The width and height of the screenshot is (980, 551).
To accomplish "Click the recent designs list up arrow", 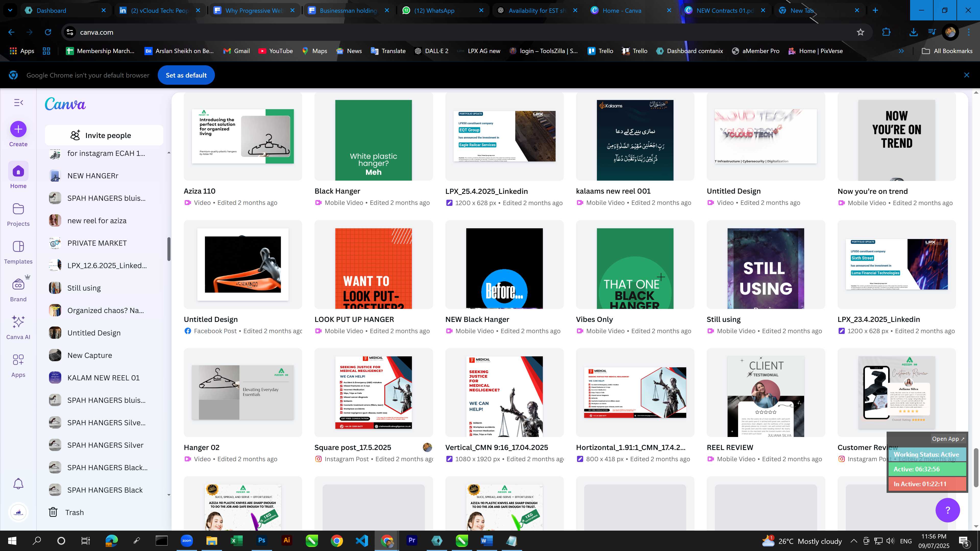I will click(x=169, y=153).
